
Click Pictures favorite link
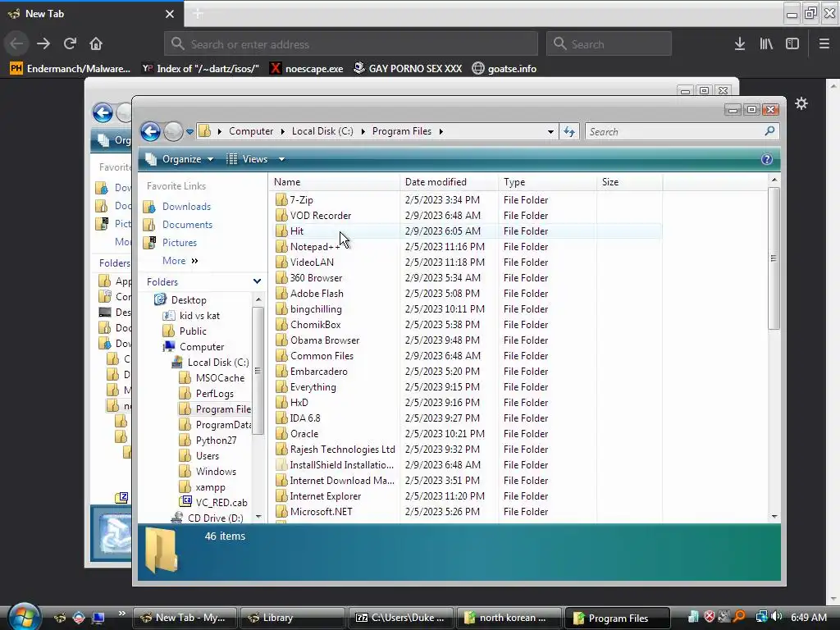click(x=180, y=243)
